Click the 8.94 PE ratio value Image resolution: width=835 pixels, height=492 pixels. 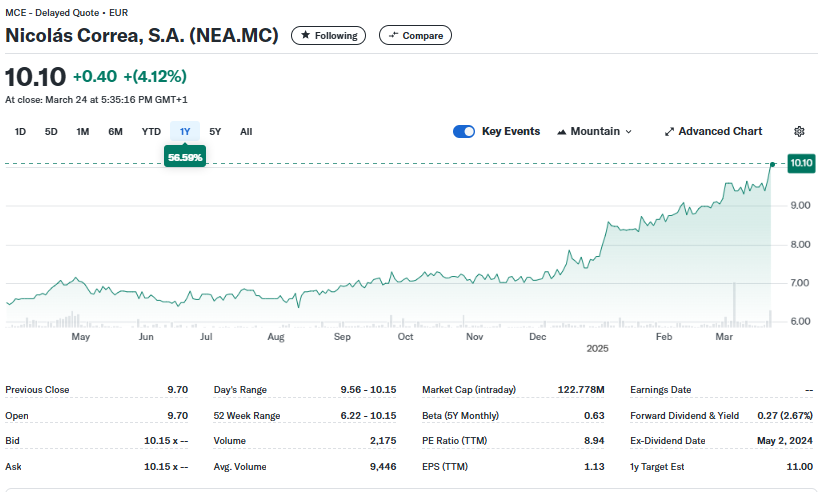click(594, 441)
